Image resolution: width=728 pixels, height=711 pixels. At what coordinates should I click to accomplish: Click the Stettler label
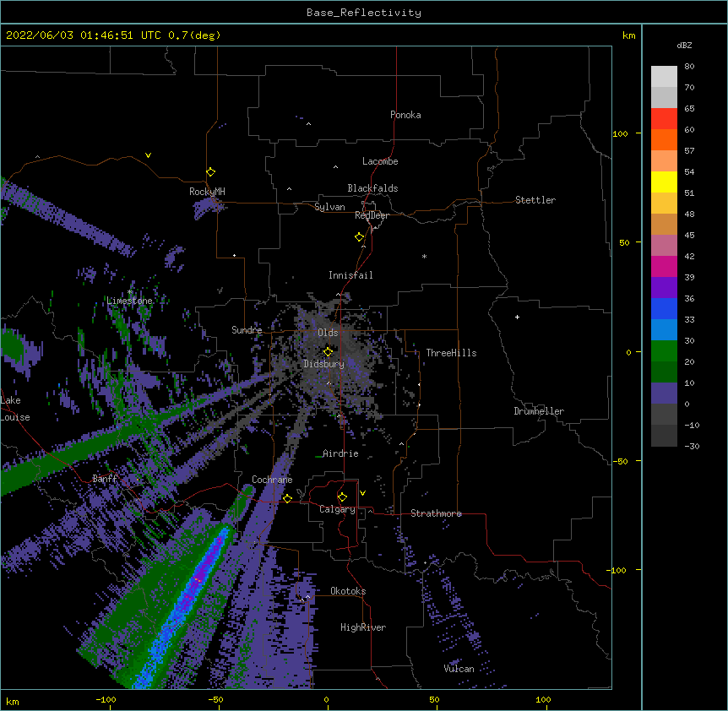pyautogui.click(x=535, y=200)
